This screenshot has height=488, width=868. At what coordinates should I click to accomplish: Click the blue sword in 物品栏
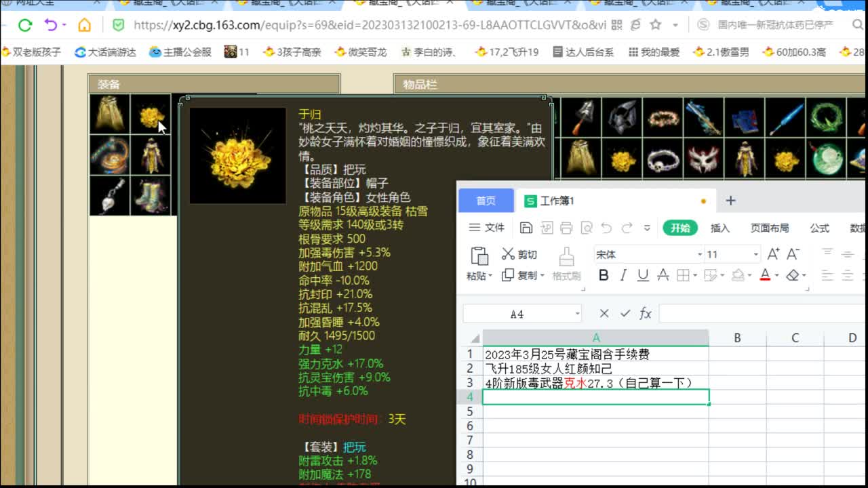703,117
